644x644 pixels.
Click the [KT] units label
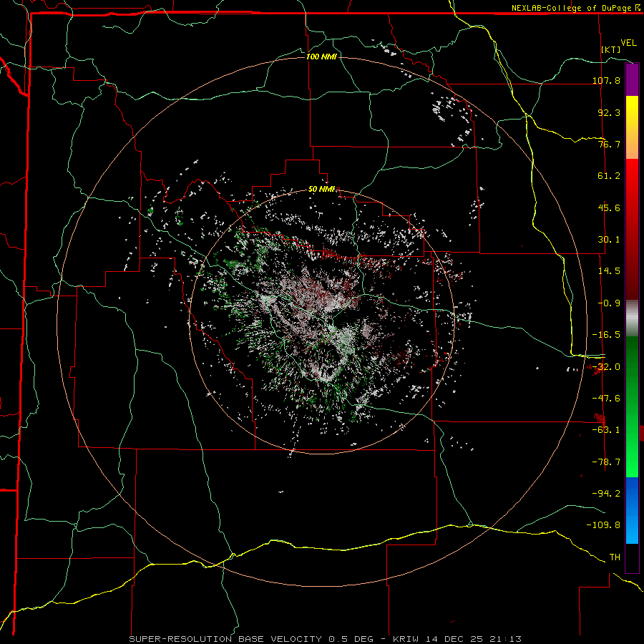click(x=611, y=49)
